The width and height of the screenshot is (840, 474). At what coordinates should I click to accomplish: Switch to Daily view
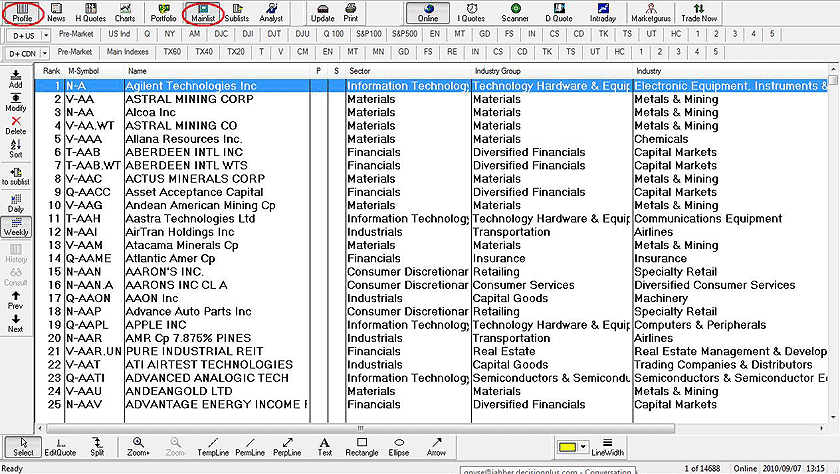[16, 204]
